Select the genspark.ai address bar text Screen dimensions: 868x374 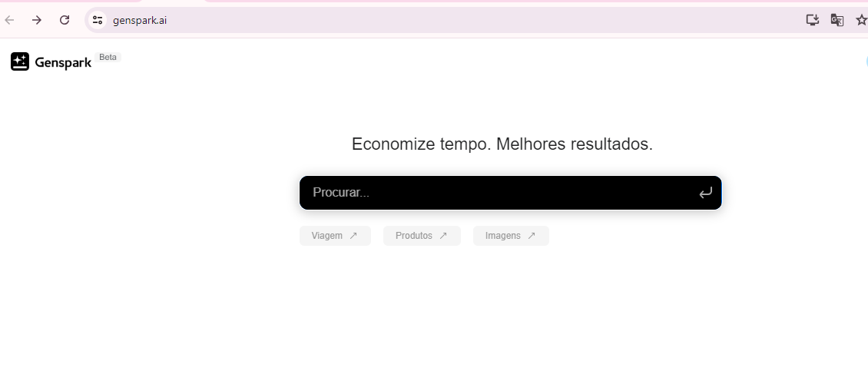140,21
